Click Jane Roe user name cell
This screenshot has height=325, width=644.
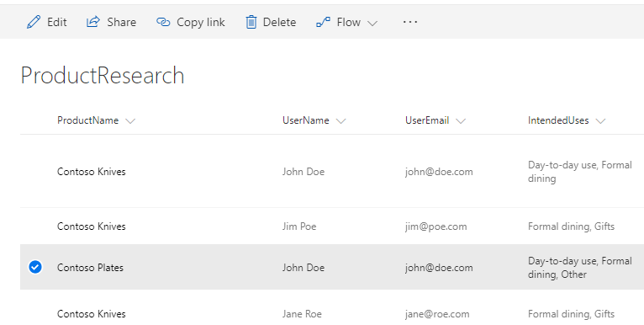click(x=302, y=314)
